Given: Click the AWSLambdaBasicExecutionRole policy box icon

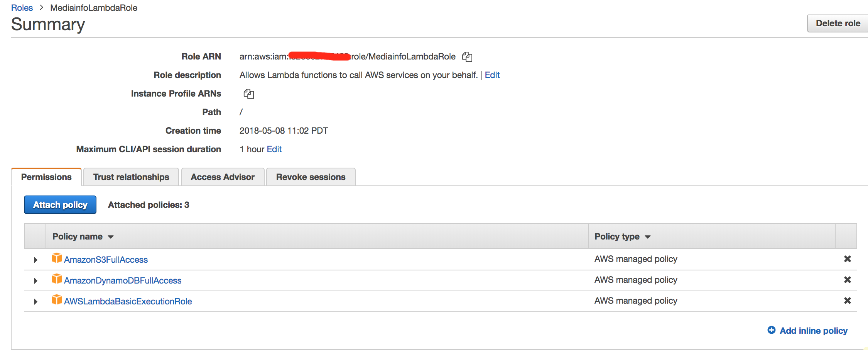Looking at the screenshot, I should 57,300.
